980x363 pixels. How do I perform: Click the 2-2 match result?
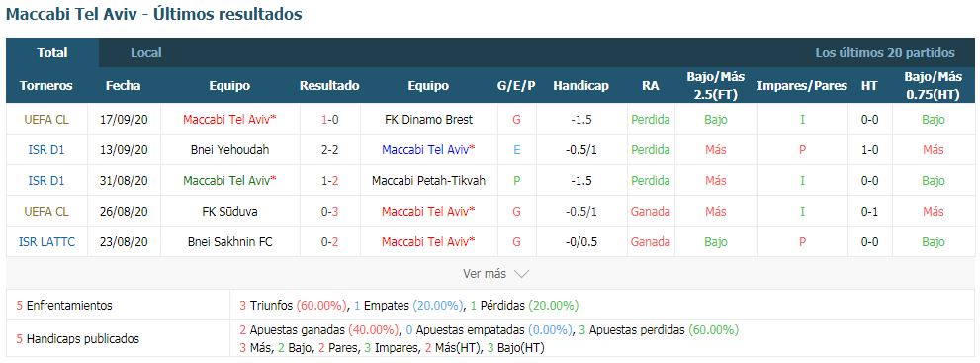click(330, 150)
